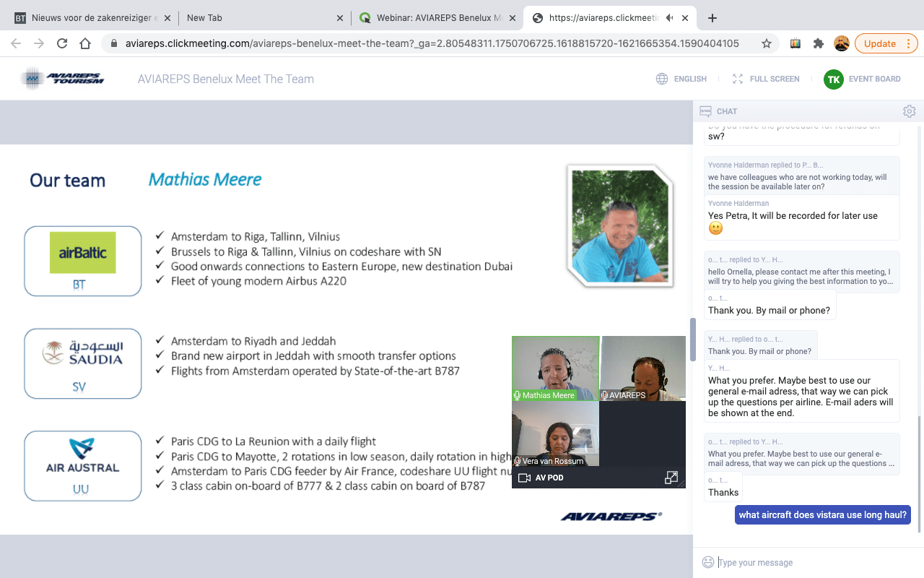Click the AV POD camera icon
924x578 pixels.
pyautogui.click(x=525, y=478)
